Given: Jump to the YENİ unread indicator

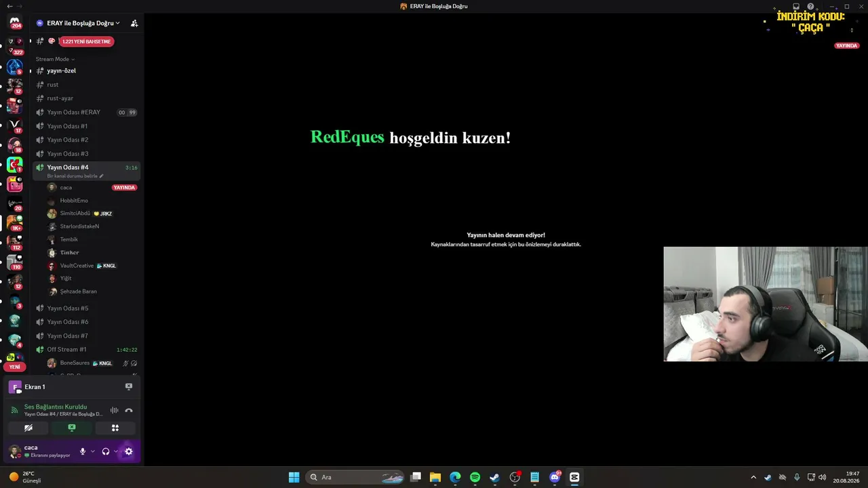Looking at the screenshot, I should point(15,367).
